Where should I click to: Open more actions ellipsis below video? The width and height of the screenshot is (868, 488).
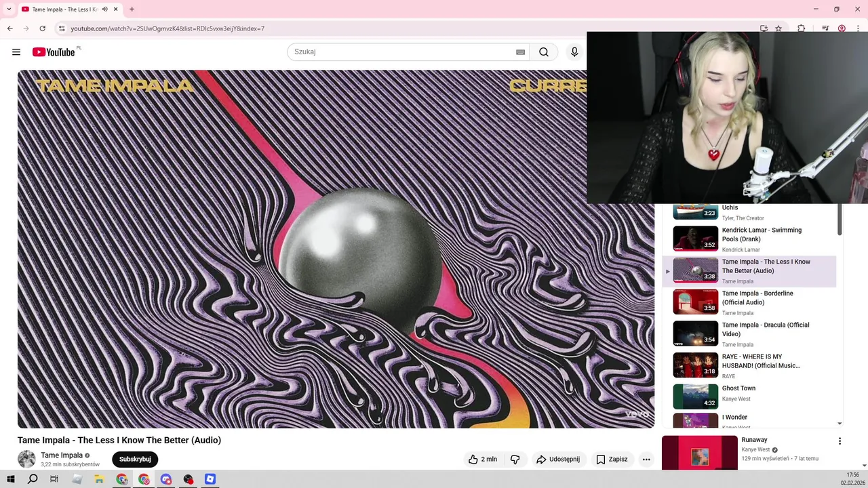(646, 460)
